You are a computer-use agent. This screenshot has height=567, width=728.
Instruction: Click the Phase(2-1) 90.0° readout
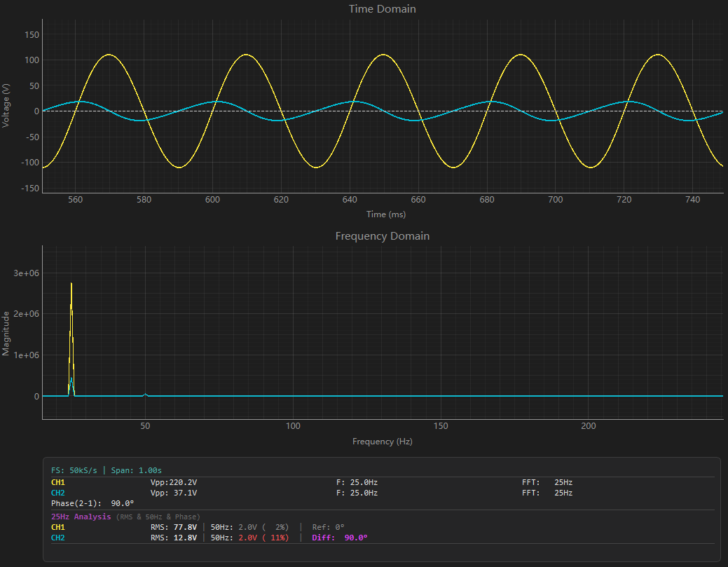tap(92, 503)
